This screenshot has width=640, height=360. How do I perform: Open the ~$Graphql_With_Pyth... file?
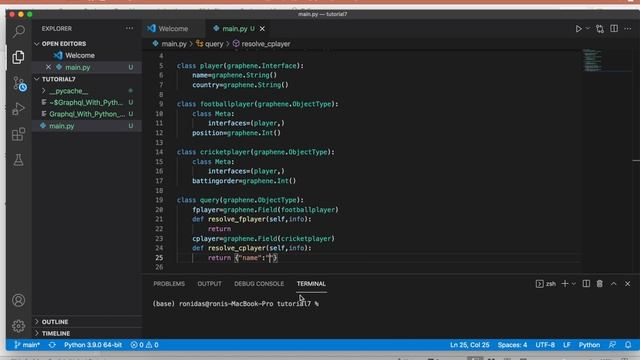pyautogui.click(x=87, y=102)
